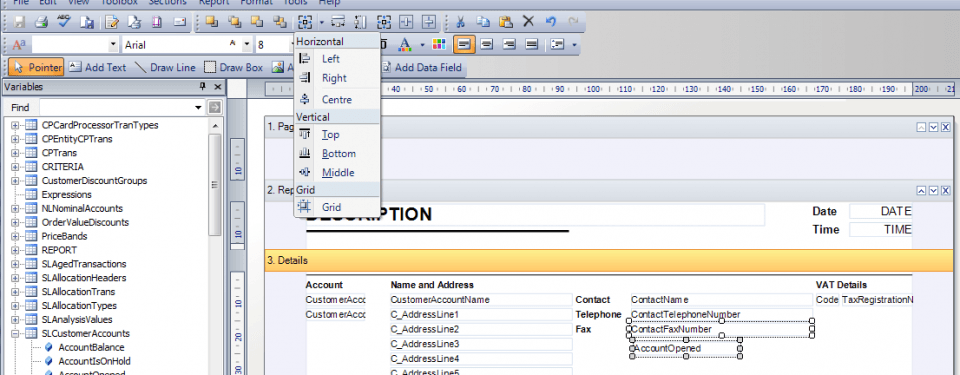Expand the NLNominalAccounts node
960x375 pixels.
pyautogui.click(x=15, y=208)
